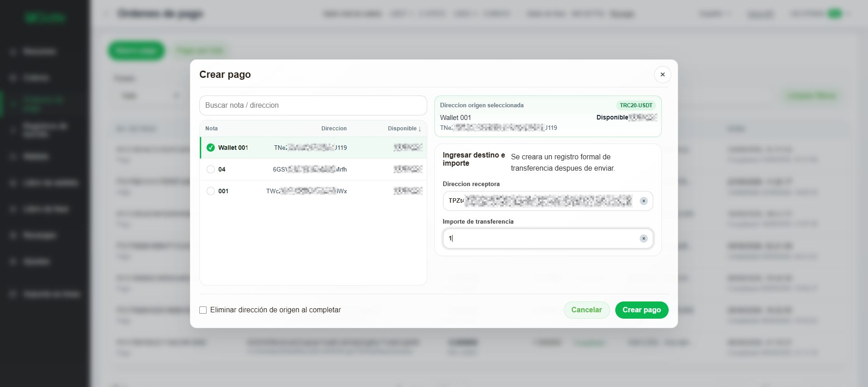Enable Eliminar dirección de origen al completar
The height and width of the screenshot is (387, 868).
pos(203,310)
